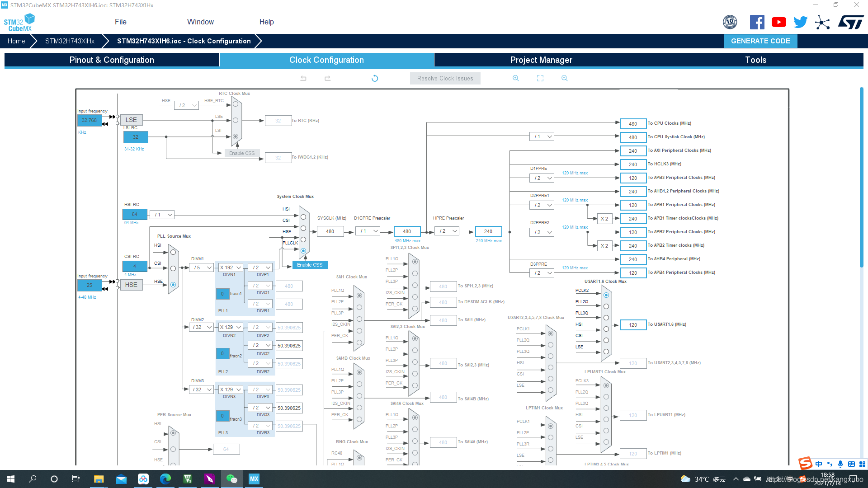Select PLL2Q in USART1,6 Clock Mux

(x=606, y=306)
